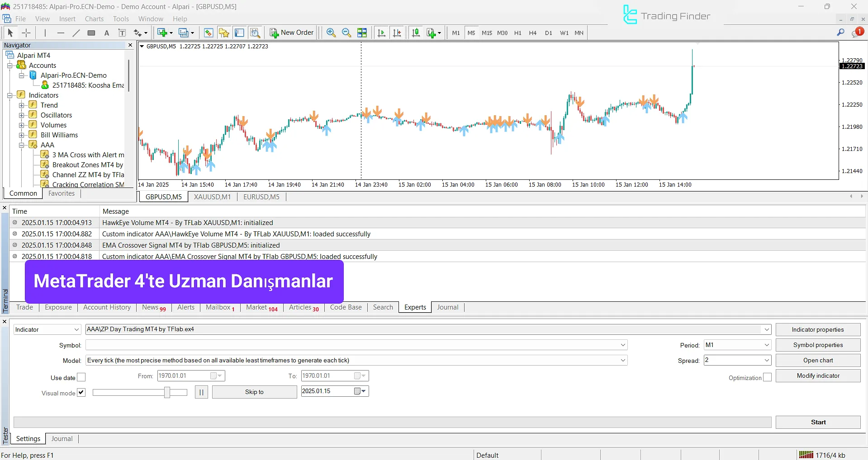
Task: Enable chart shift icon
Action: click(397, 33)
